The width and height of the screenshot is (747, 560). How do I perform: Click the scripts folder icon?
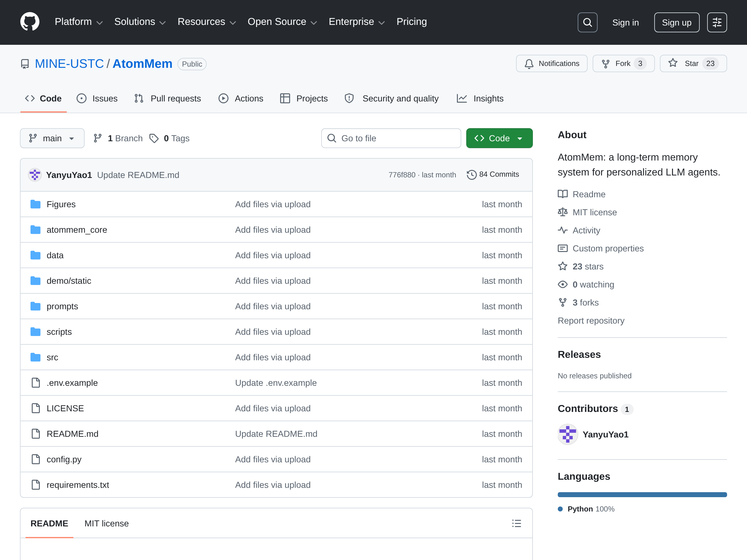point(35,332)
